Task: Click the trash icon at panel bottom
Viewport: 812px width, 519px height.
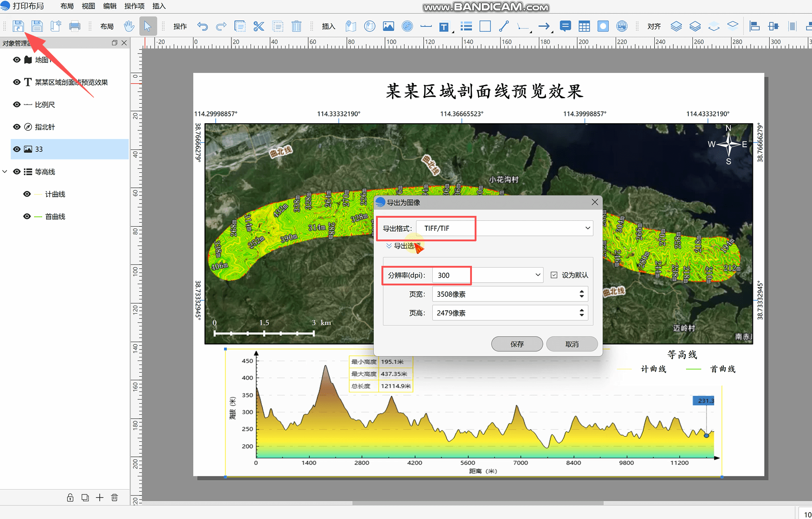Action: point(115,498)
